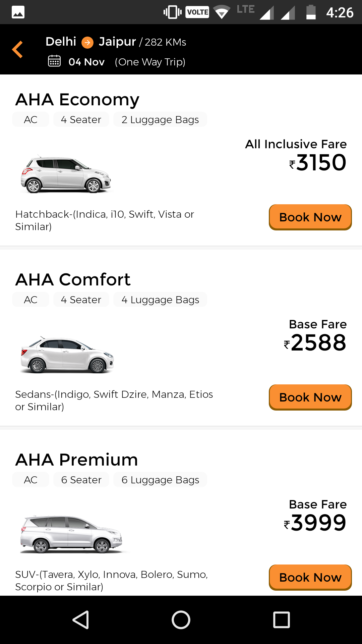
Task: Tap the 4 Luggage Bags tag
Action: pos(160,300)
